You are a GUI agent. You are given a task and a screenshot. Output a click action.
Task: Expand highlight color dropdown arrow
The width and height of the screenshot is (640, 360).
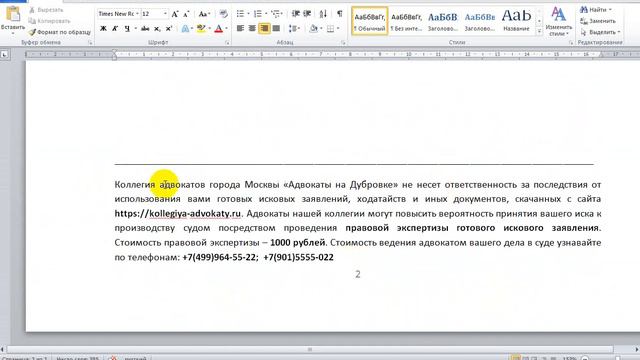pyautogui.click(x=209, y=29)
